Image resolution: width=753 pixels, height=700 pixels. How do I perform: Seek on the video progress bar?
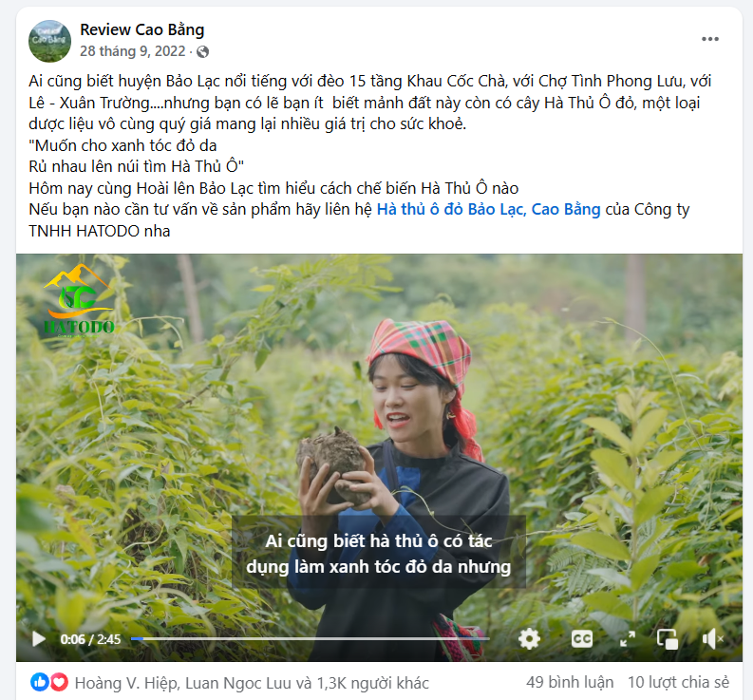310,639
